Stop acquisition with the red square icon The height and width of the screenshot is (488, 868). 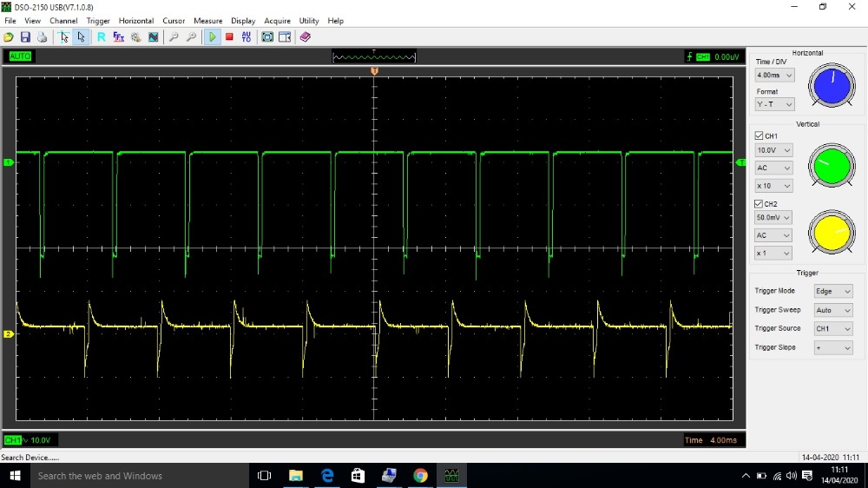229,37
